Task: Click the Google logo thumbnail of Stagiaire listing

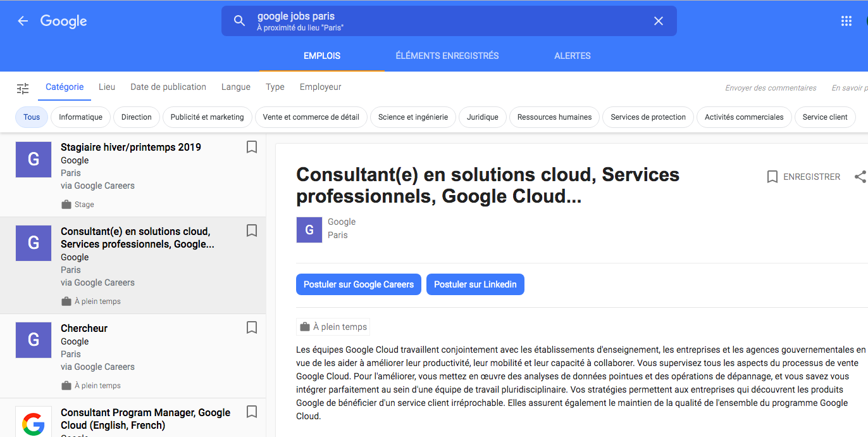Action: (34, 160)
